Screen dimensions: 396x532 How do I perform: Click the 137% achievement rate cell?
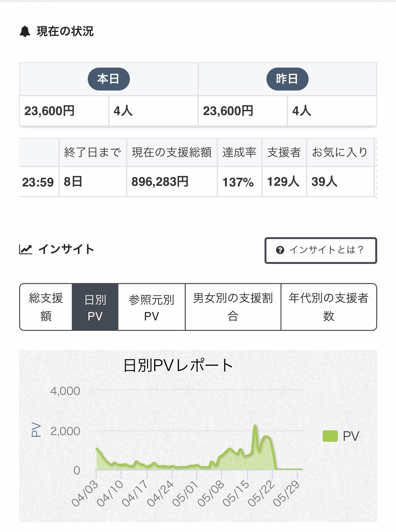tap(238, 182)
